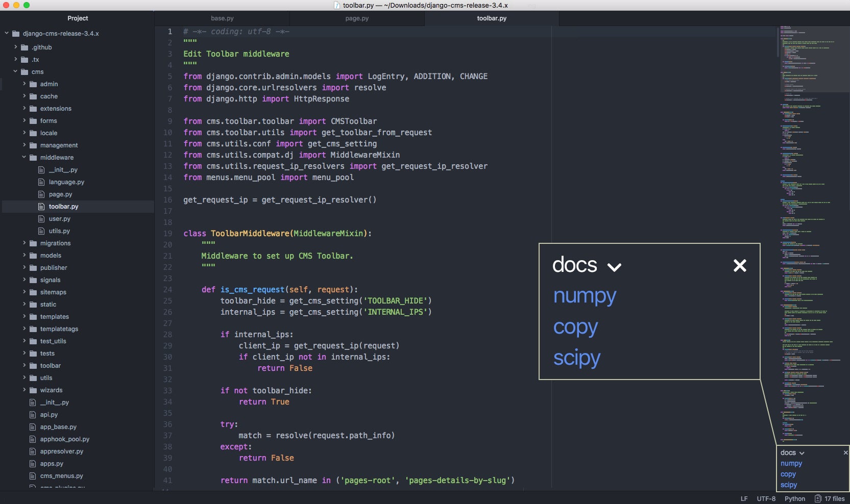Click the apphook_pool.py file icon
The width and height of the screenshot is (850, 504).
[33, 439]
